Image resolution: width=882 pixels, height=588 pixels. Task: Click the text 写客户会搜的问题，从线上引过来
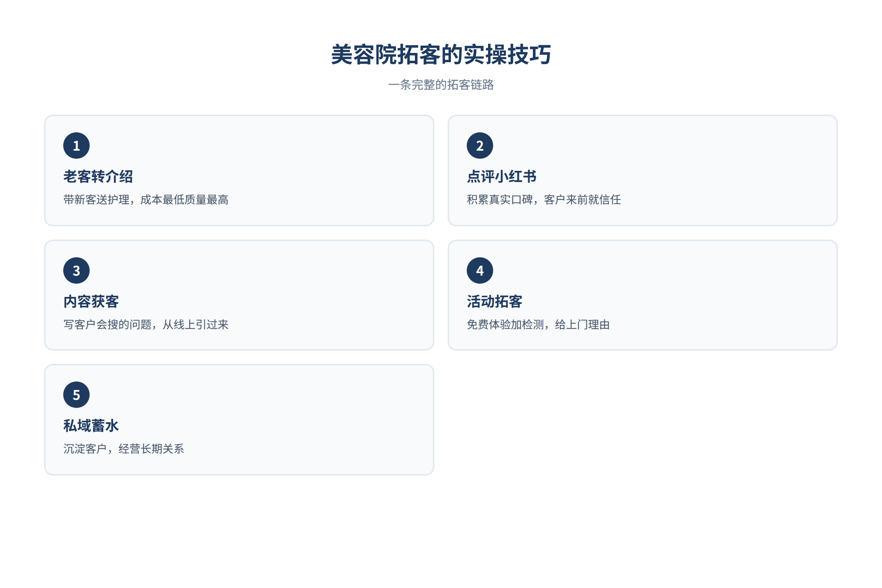click(x=146, y=325)
